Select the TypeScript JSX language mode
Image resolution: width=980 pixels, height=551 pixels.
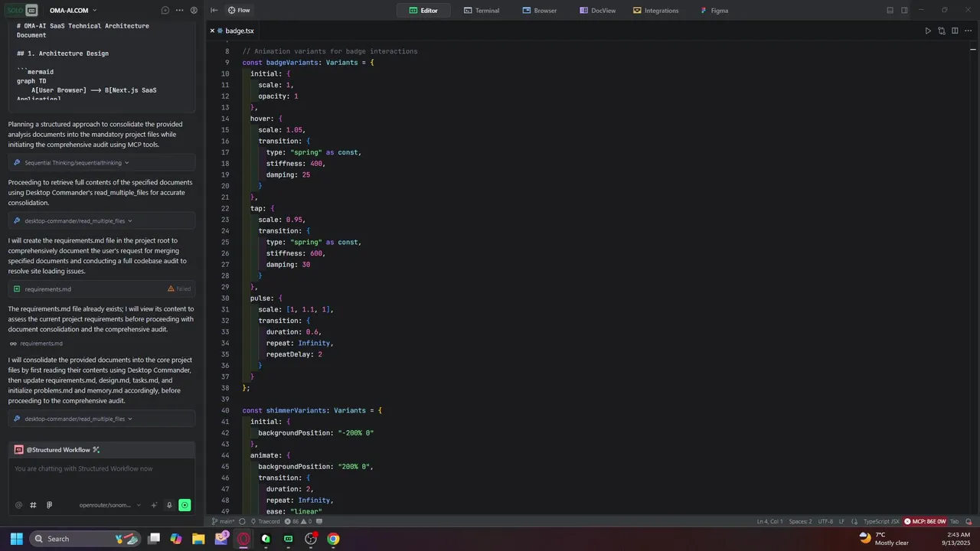coord(881,521)
